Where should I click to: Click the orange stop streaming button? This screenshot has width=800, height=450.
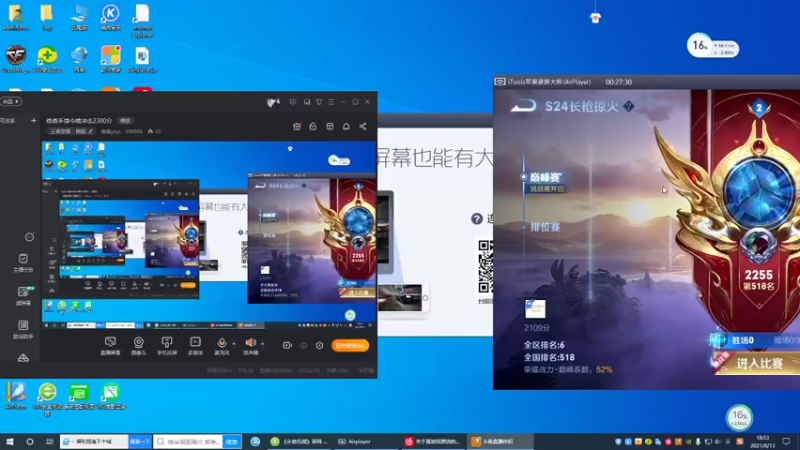(350, 345)
